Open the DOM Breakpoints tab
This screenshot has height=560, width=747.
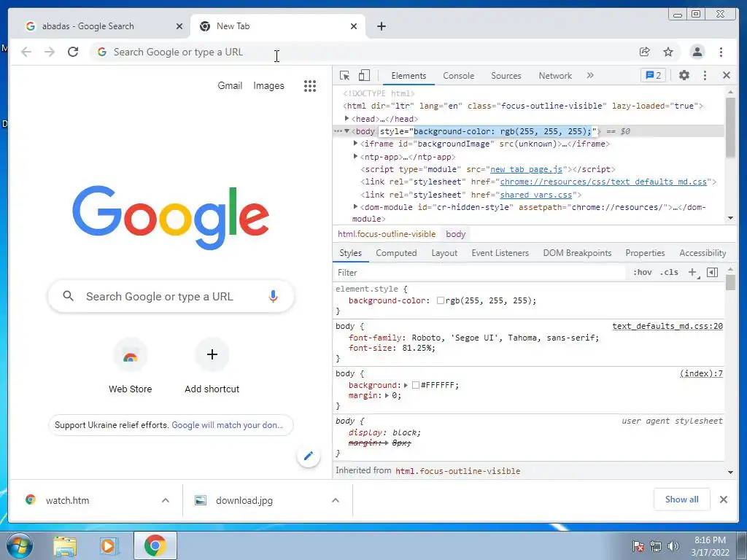pos(578,253)
